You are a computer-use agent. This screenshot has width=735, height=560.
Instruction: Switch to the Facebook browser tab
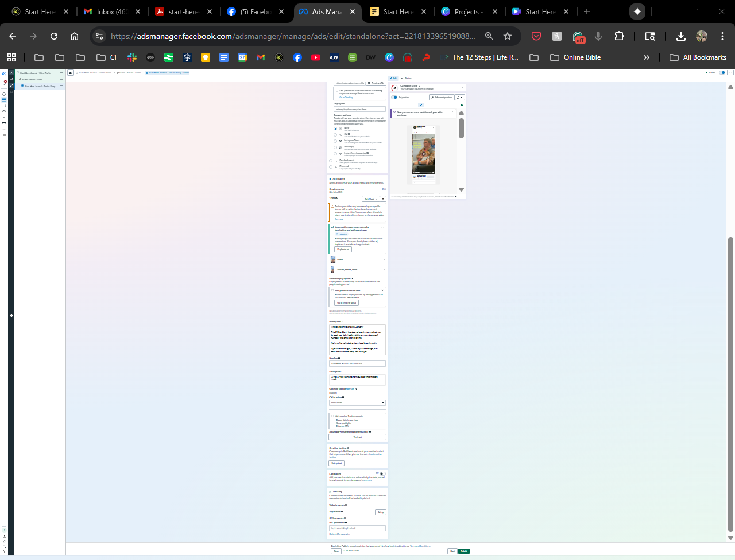click(x=249, y=11)
